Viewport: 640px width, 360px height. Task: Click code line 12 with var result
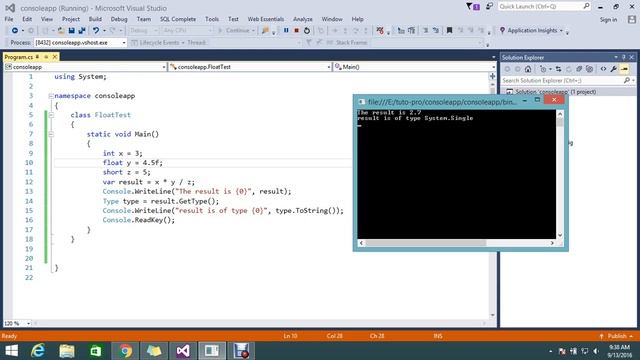149,182
